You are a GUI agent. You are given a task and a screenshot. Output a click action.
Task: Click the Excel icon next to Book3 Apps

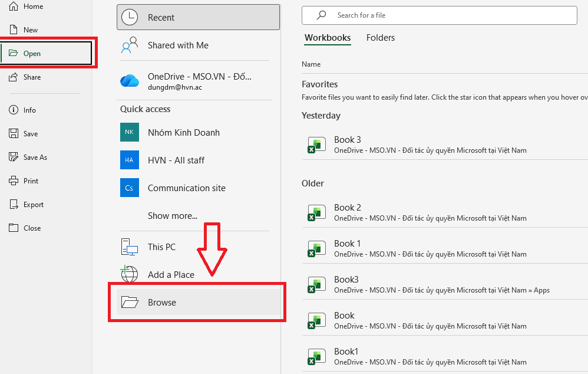(316, 285)
